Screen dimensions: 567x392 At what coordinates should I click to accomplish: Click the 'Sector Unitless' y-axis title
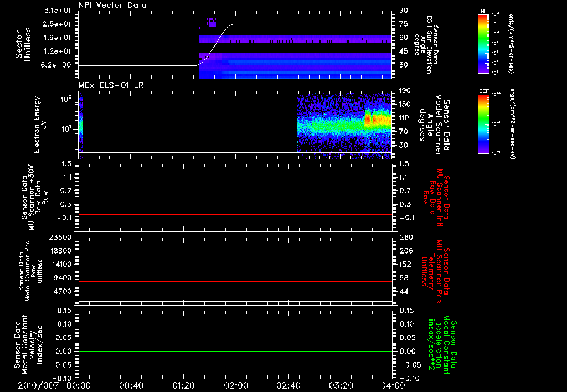23,44
